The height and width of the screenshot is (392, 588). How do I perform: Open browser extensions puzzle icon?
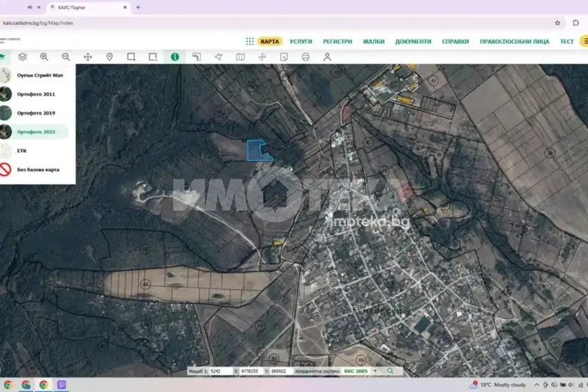tap(576, 23)
